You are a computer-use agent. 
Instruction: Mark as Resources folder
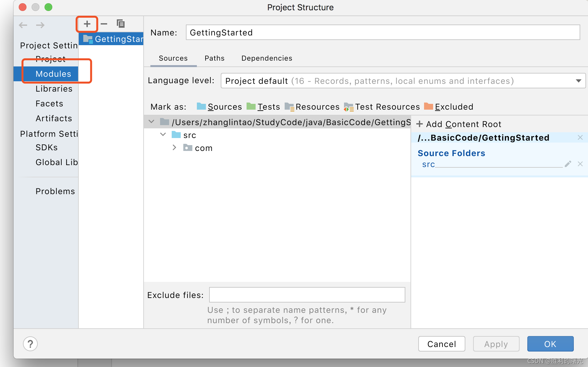[312, 107]
